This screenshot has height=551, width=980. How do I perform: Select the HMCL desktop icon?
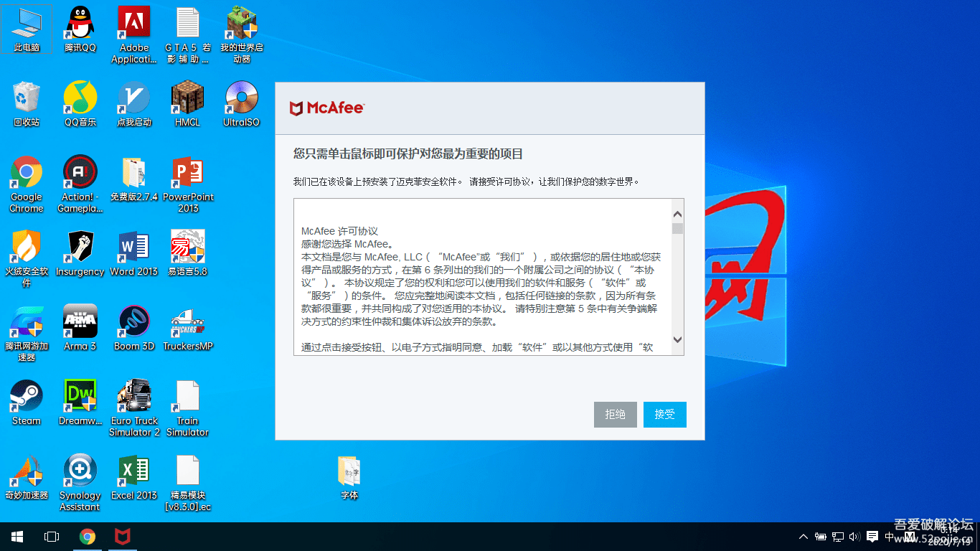click(187, 105)
